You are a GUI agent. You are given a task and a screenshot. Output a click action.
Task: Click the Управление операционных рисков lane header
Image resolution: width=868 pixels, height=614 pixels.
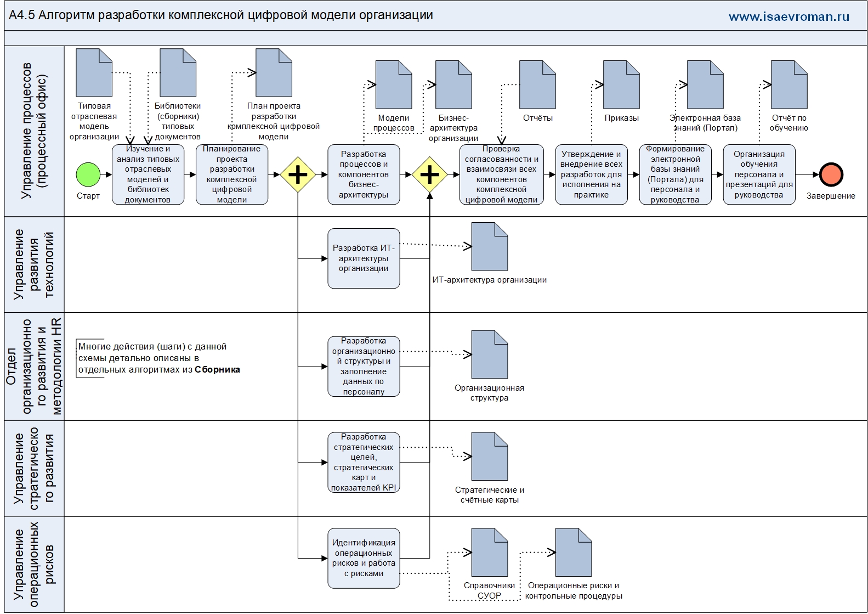pos(34,564)
